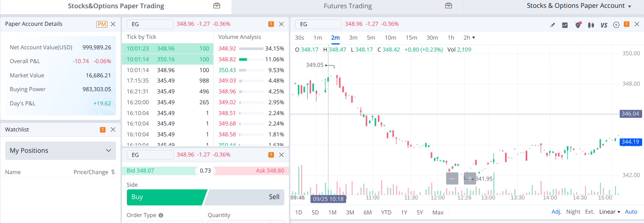Toggle Night session display
Viewport: 644px width, 223px height.
point(573,212)
